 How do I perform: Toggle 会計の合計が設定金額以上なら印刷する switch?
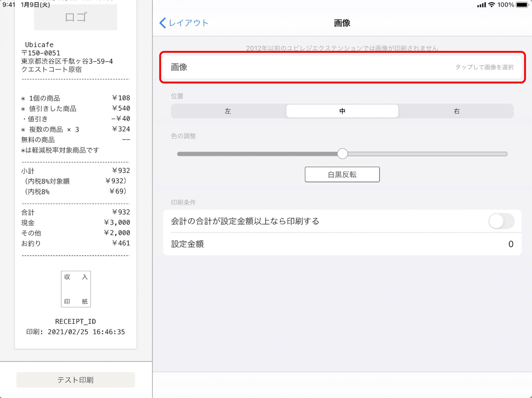point(501,221)
